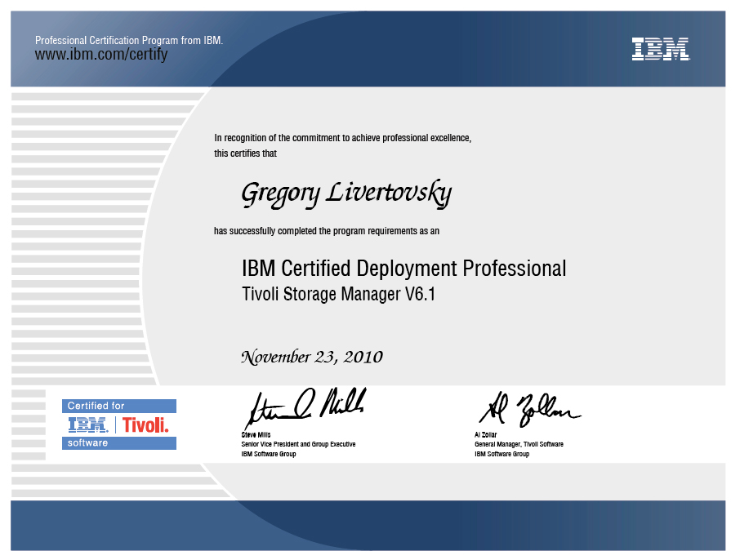Click 'Tivoli Storage Manager V6.1' line

[338, 294]
